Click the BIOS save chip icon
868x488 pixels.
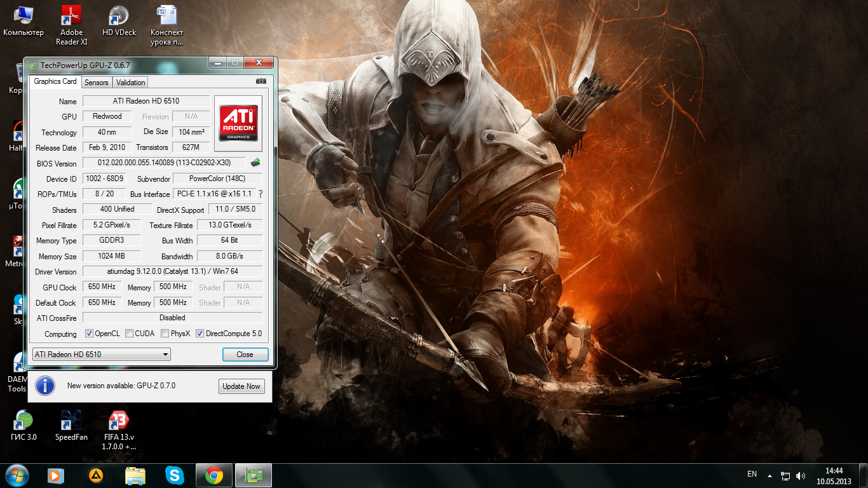click(255, 163)
